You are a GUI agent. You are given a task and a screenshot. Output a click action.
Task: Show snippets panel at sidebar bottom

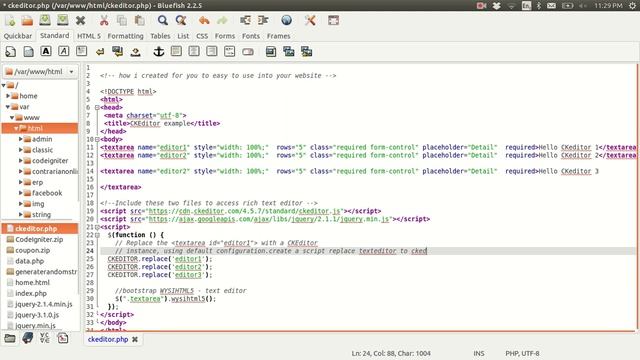(x=63, y=338)
